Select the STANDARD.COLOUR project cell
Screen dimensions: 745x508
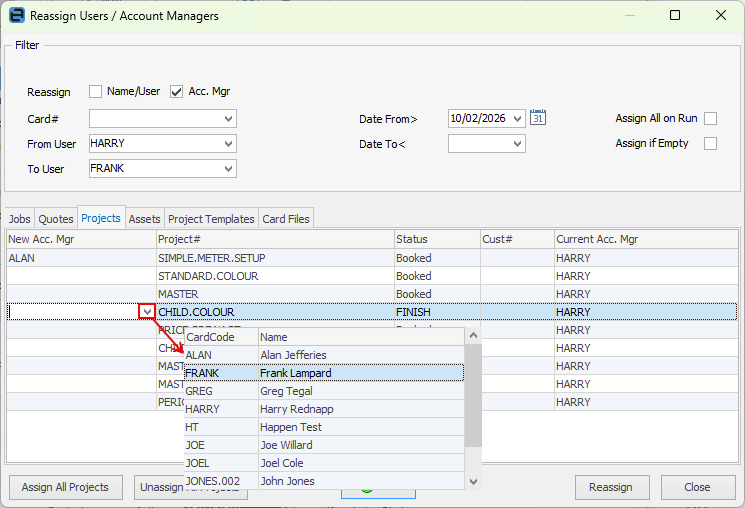point(275,276)
